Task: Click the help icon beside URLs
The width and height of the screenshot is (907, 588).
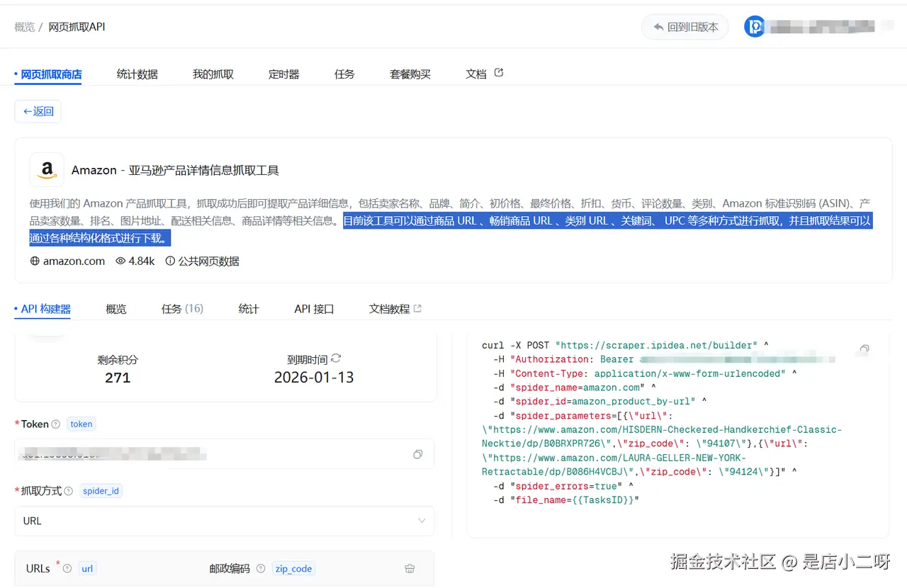Action: (x=67, y=568)
